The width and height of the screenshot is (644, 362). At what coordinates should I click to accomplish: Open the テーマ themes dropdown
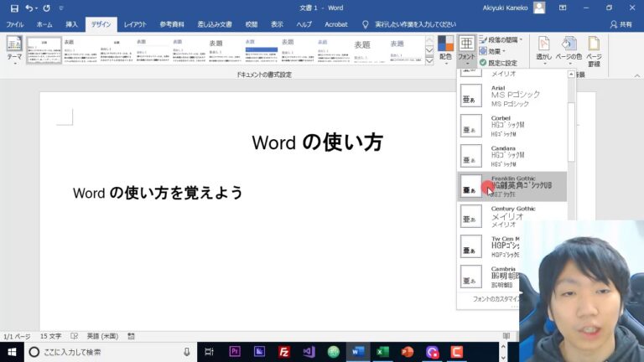(x=14, y=50)
